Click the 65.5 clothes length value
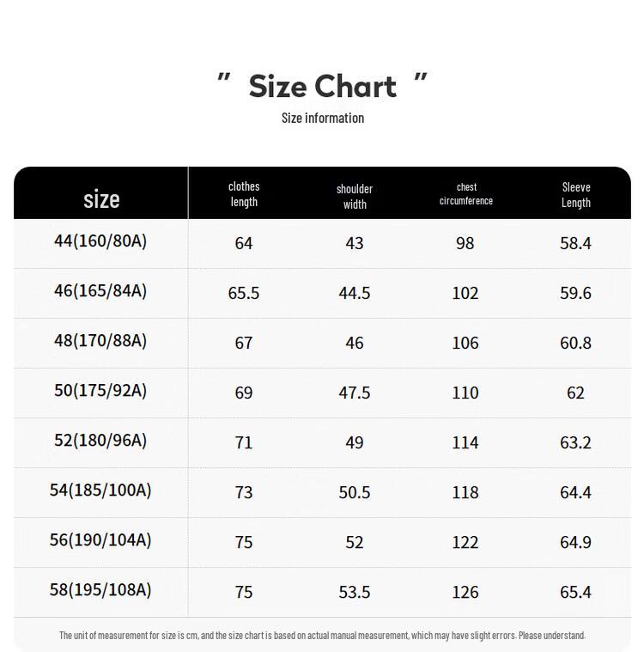Image resolution: width=644 pixels, height=652 pixels. [x=244, y=293]
